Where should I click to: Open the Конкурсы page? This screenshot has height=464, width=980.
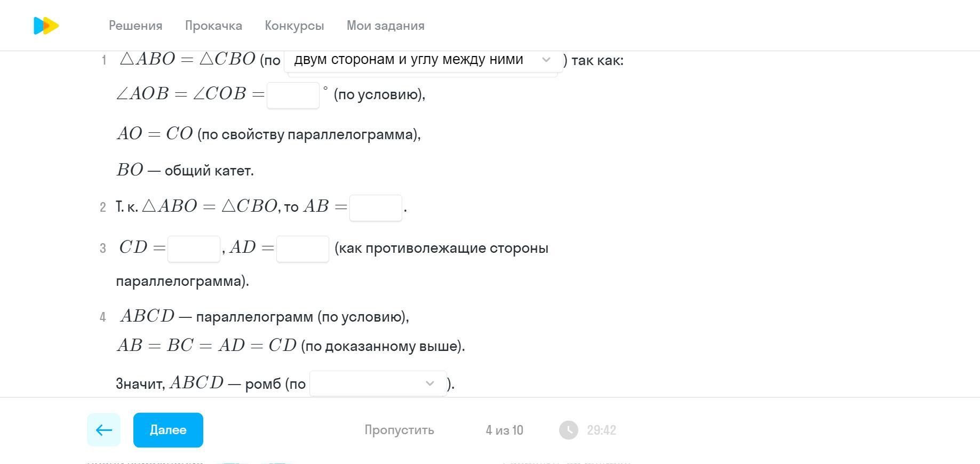(x=294, y=26)
